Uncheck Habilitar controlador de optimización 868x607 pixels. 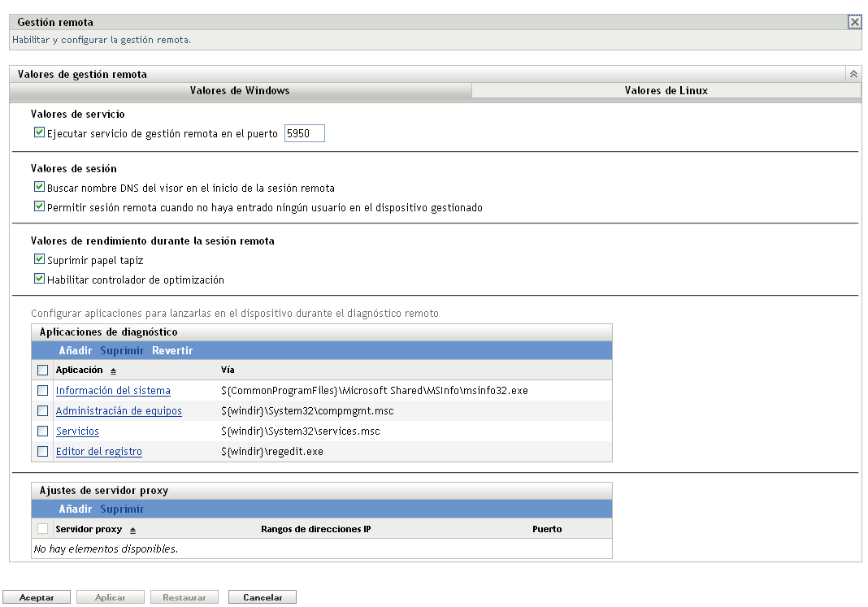39,279
